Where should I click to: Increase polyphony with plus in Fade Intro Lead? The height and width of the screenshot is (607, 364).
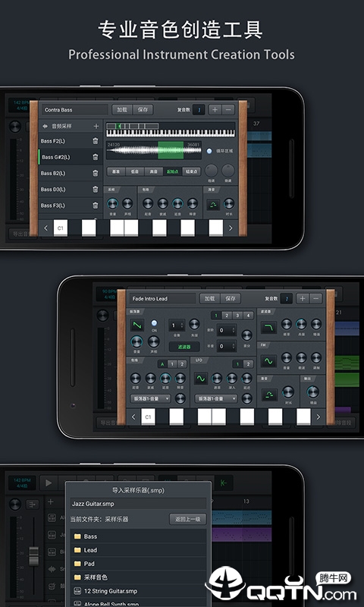coord(303,298)
